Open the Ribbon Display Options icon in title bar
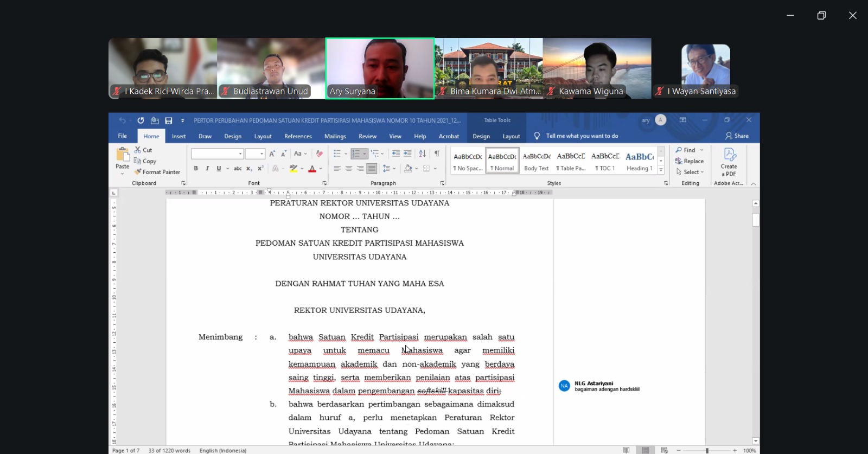Image resolution: width=868 pixels, height=454 pixels. coord(683,120)
